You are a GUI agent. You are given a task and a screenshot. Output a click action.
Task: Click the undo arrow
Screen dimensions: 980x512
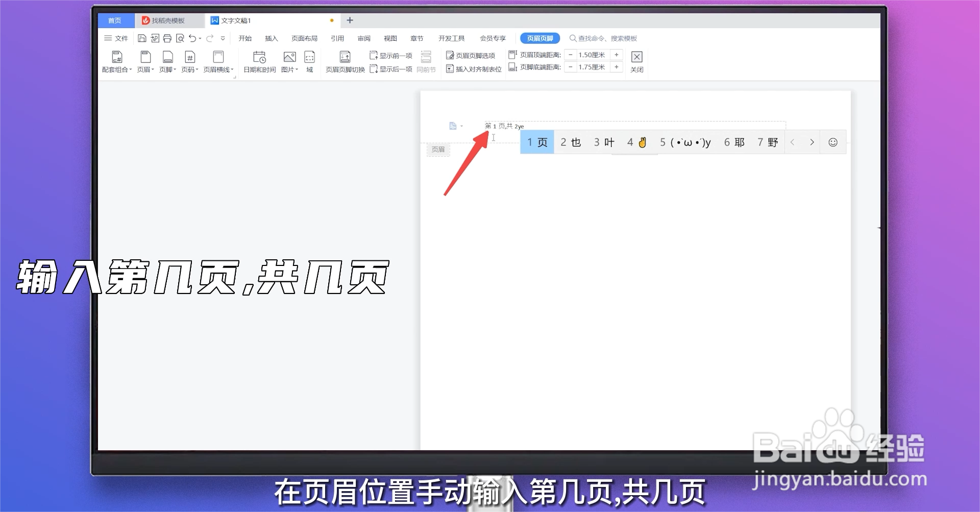[192, 38]
